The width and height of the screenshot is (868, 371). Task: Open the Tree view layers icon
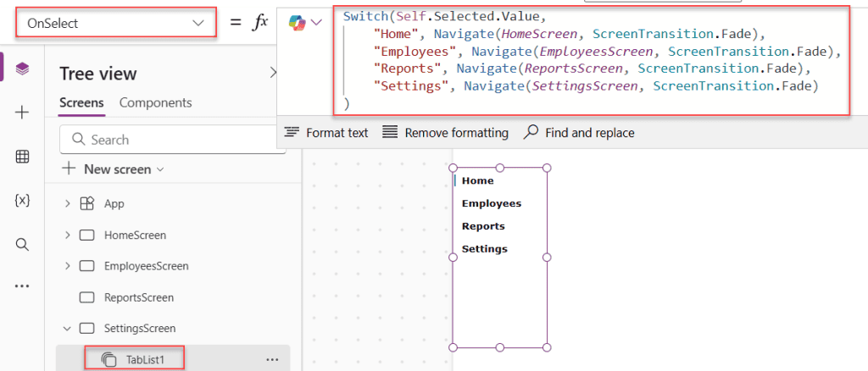pyautogui.click(x=22, y=69)
